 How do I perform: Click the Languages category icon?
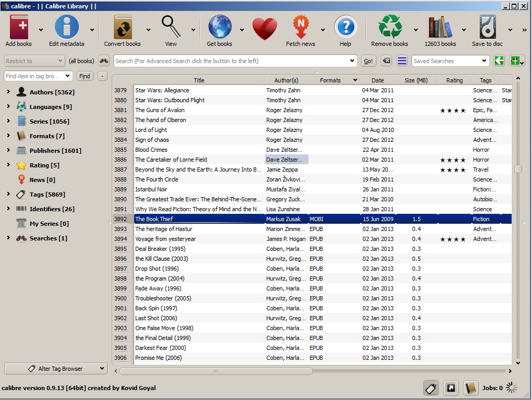point(21,106)
